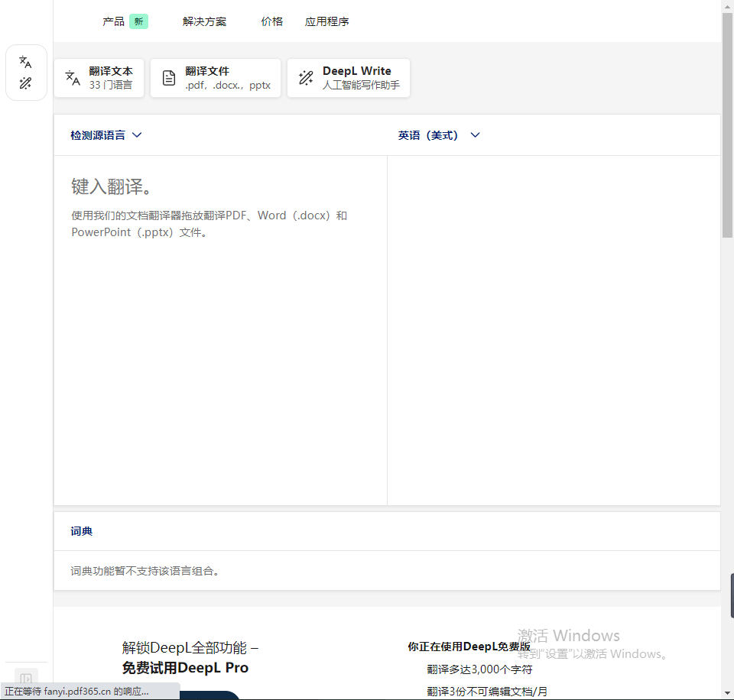Screen dimensions: 734x700
Task: Click the text 翻译3份不可编辑文档/月
Action: [x=487, y=692]
